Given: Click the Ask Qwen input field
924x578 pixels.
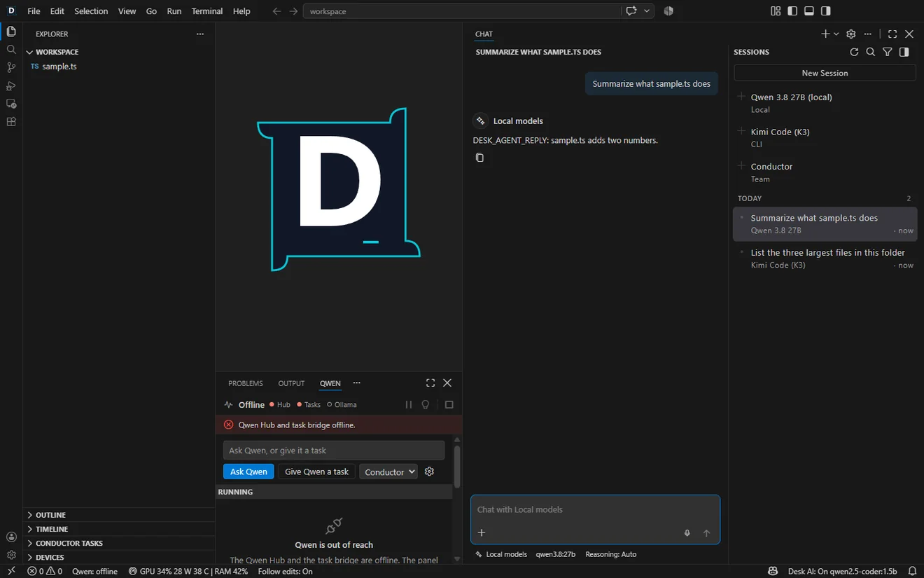Looking at the screenshot, I should point(334,450).
